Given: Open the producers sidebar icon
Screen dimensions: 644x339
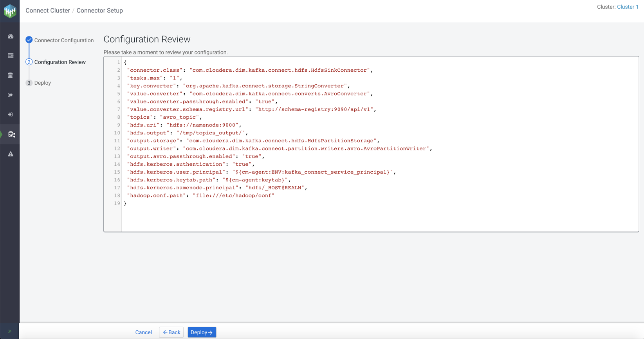Looking at the screenshot, I should [x=11, y=95].
